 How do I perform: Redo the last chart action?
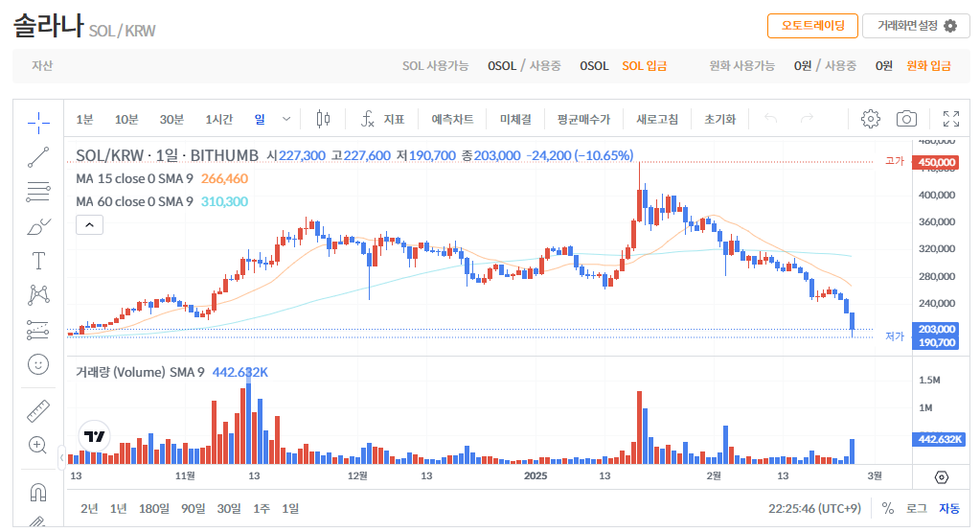tap(807, 118)
